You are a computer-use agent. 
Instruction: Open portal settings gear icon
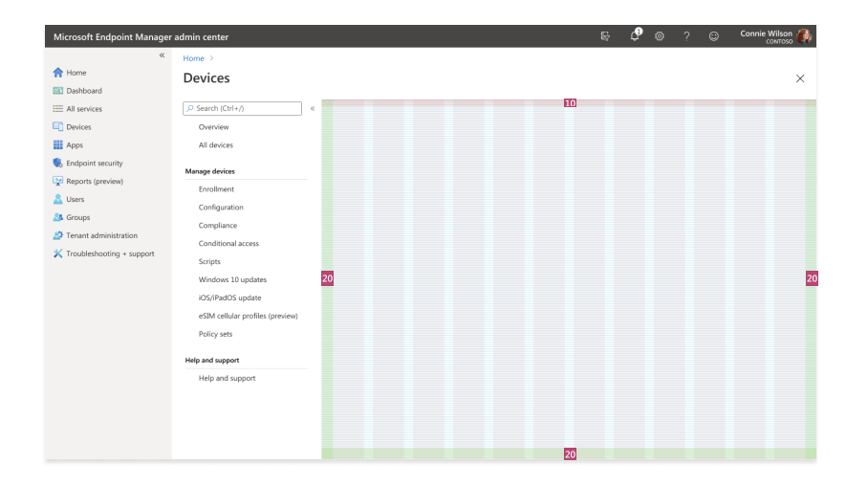[x=660, y=37]
